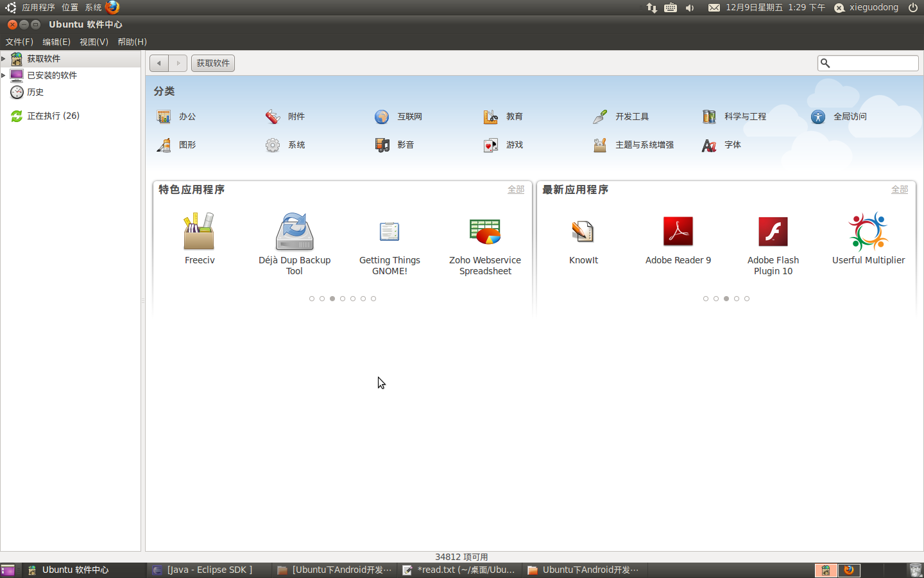Click the 获取软件 breadcrumb button
The width and height of the screenshot is (924, 578).
[213, 63]
